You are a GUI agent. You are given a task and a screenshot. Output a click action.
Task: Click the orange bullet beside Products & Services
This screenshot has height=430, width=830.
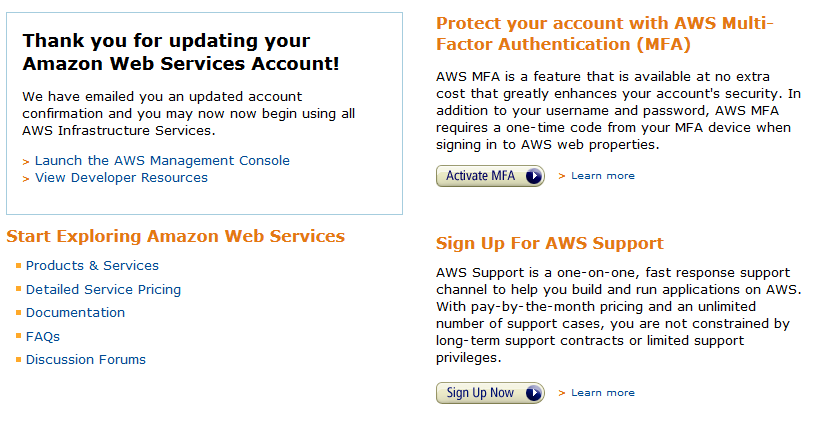pyautogui.click(x=18, y=266)
